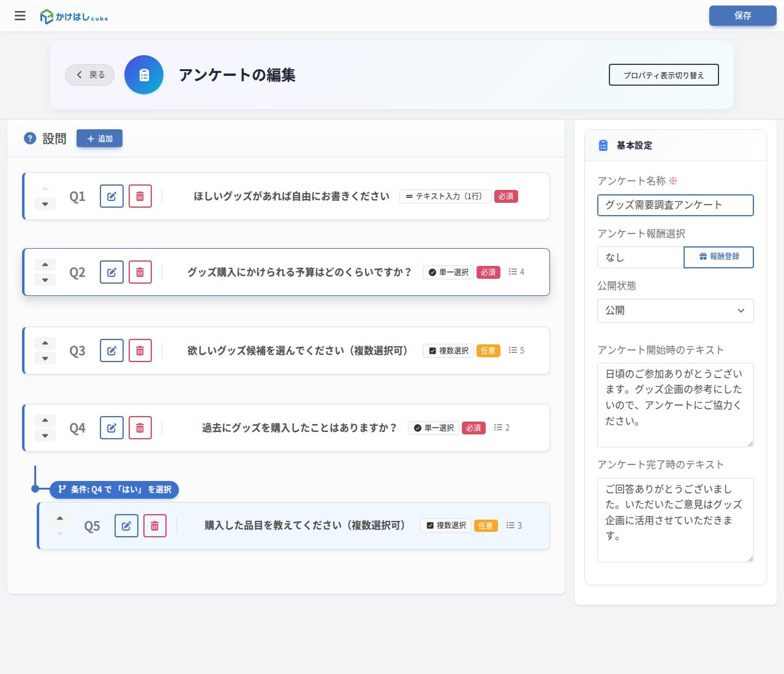This screenshot has width=784, height=674.
Task: Select Q1 question text ほしいグッズ
Action: tap(292, 196)
